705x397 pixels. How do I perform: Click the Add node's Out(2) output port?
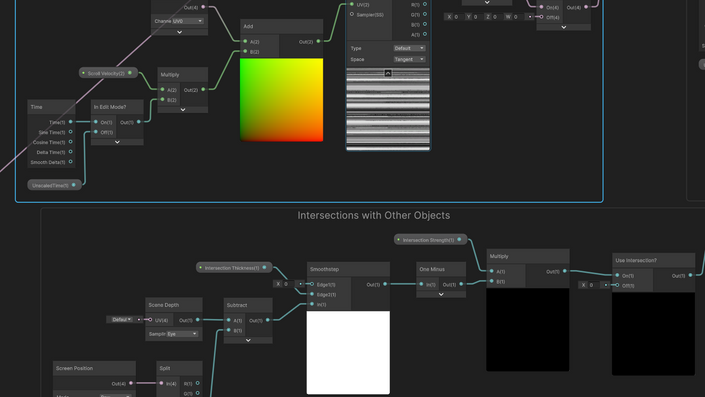318,41
